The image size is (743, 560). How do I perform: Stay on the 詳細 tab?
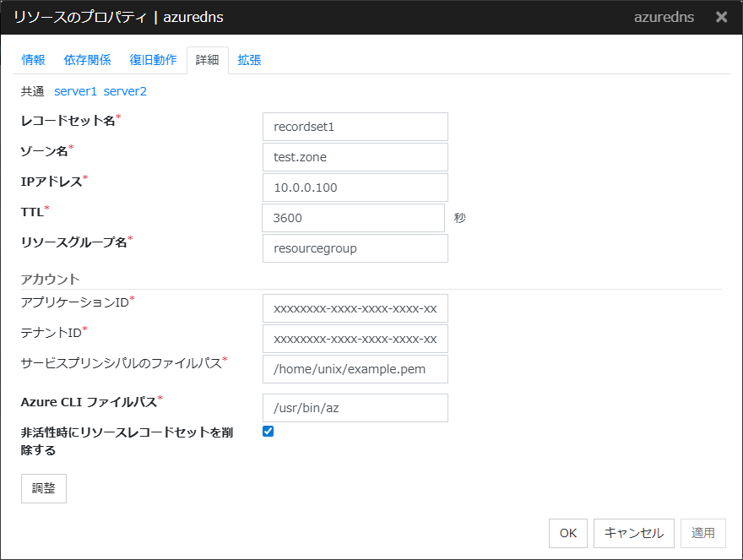(x=207, y=60)
